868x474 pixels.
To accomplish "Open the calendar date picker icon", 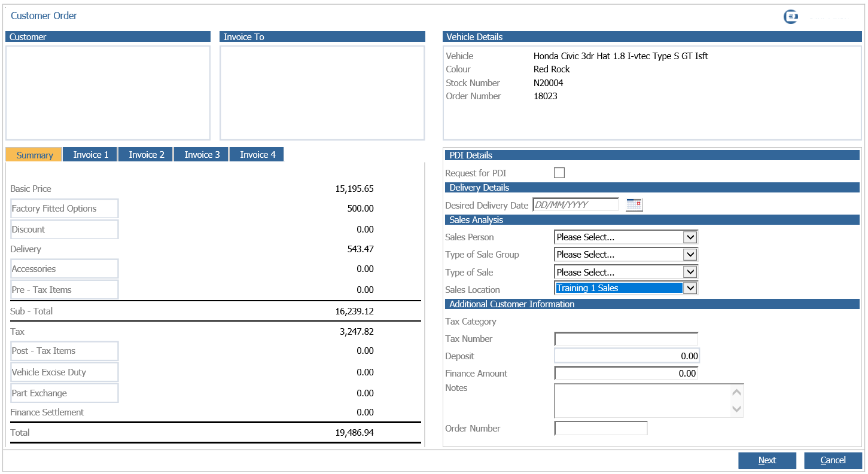I will click(634, 205).
